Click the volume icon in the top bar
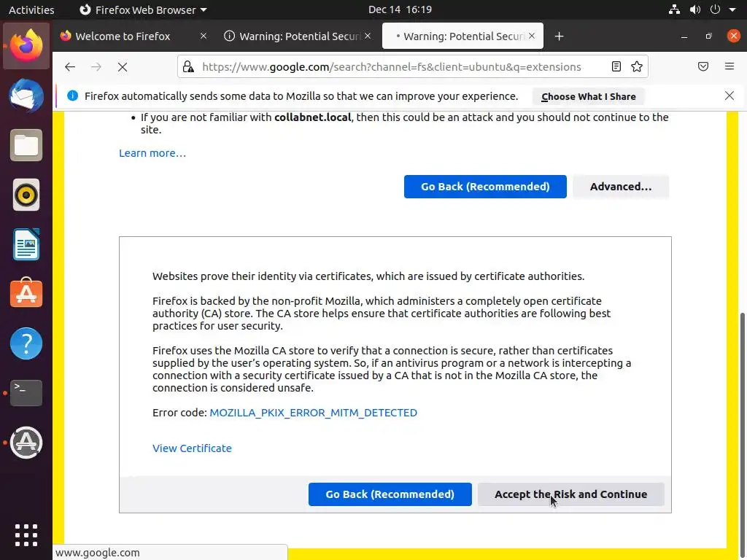The width and height of the screenshot is (747, 560). point(695,9)
